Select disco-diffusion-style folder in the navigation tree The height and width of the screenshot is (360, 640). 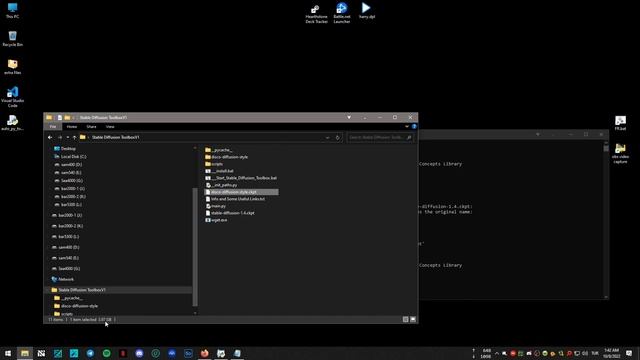click(76, 306)
